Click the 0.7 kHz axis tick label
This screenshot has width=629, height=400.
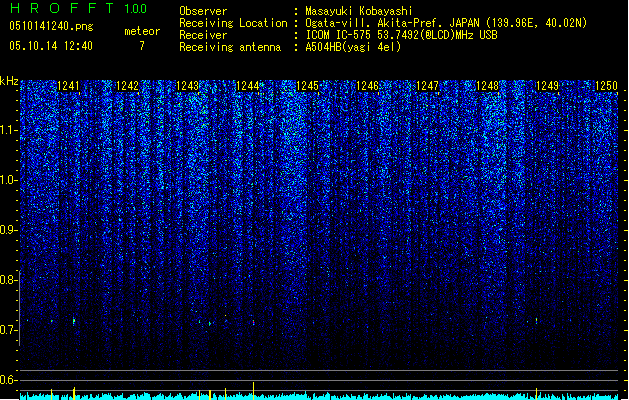click(8, 330)
